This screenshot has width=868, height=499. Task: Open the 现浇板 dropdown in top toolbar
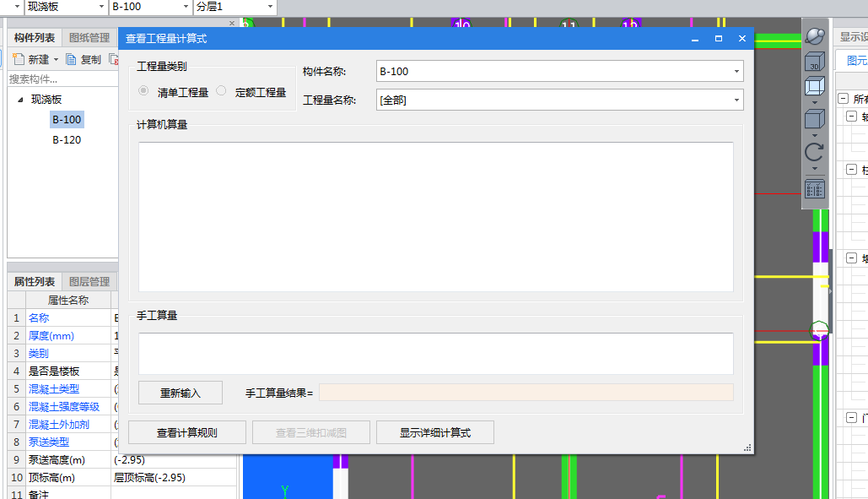pos(101,7)
